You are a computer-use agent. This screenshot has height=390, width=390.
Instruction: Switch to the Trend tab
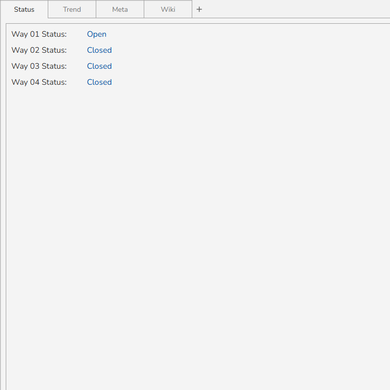(72, 9)
